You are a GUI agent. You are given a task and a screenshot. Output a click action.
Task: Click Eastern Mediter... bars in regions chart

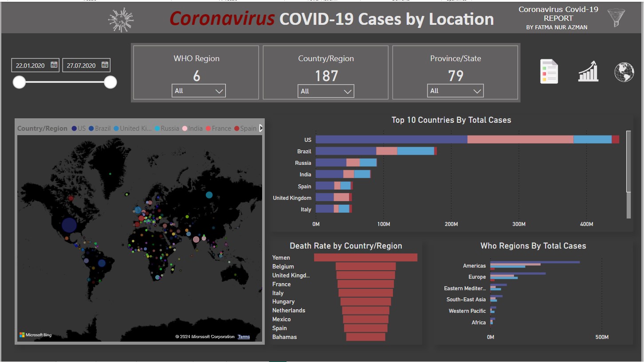499,288
